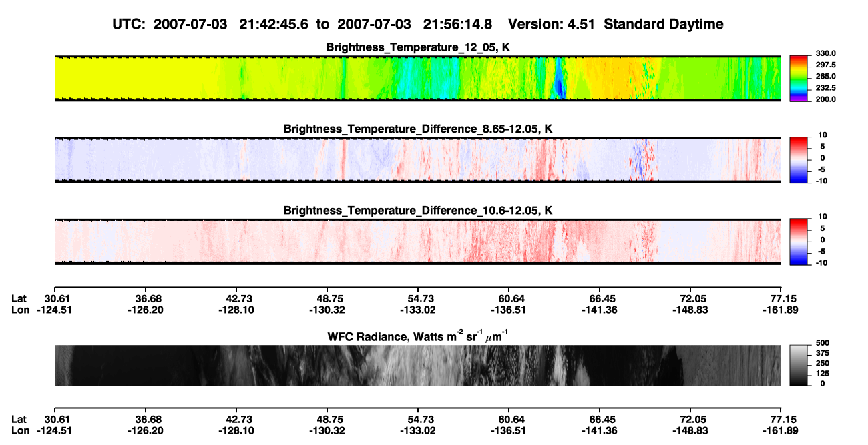This screenshot has width=868, height=445.
Task: Click longitude '-161.89' under the WFC Radiance panel
Action: (x=781, y=430)
